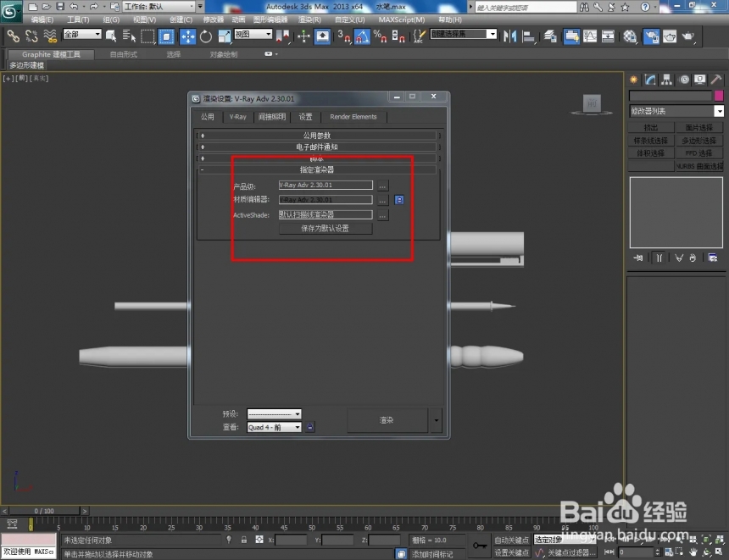Switch to the 公用 tab in Render Setup

coord(208,117)
